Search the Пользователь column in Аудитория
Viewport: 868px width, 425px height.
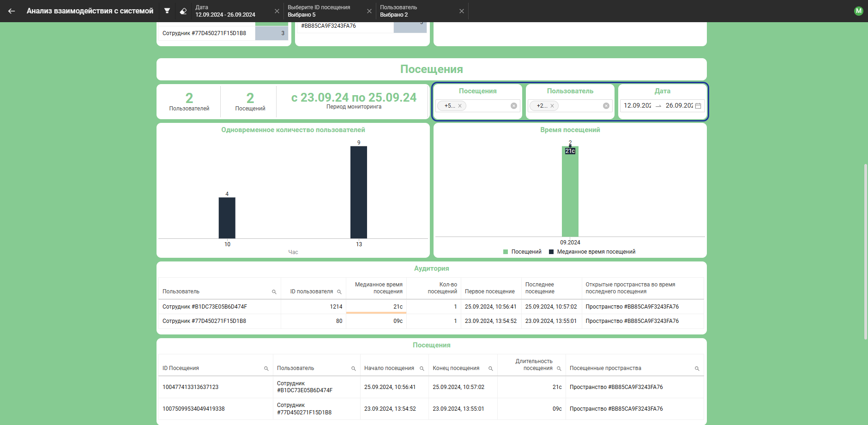[274, 292]
